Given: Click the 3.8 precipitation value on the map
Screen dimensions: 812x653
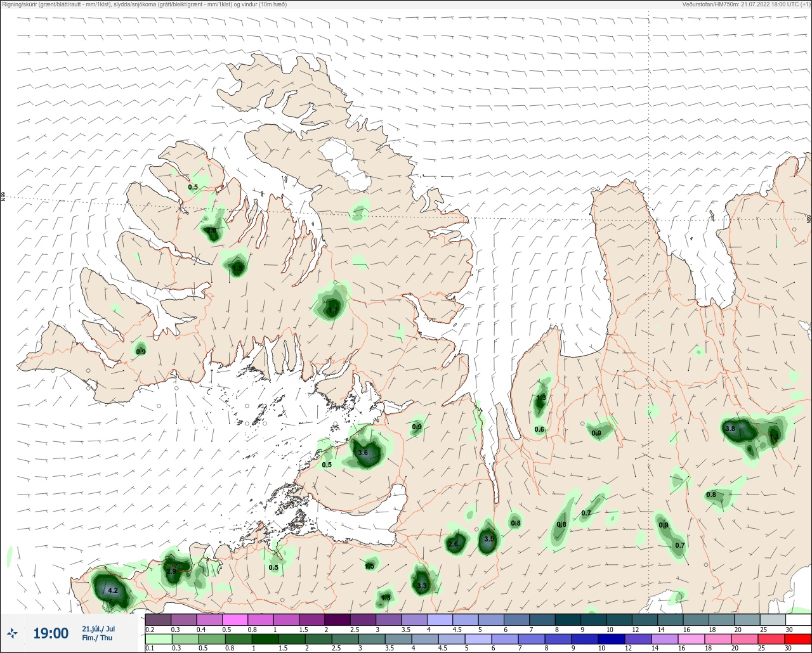Looking at the screenshot, I should click(x=730, y=429).
